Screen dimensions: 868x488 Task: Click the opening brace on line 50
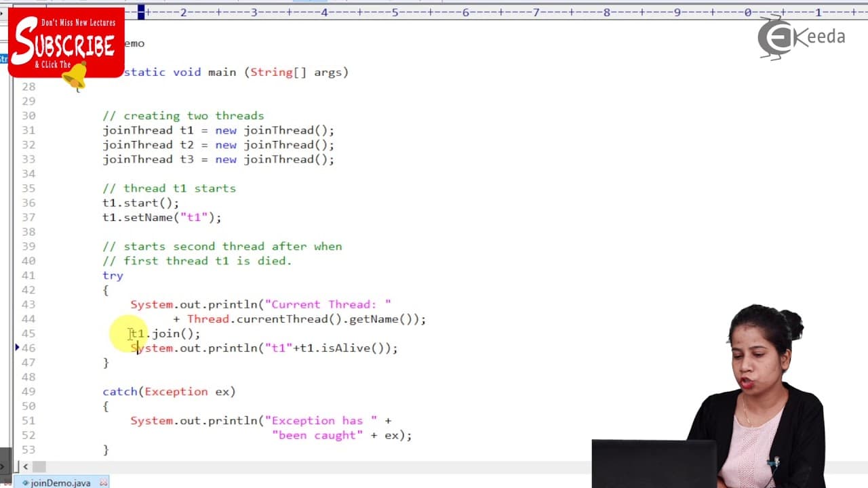point(106,406)
